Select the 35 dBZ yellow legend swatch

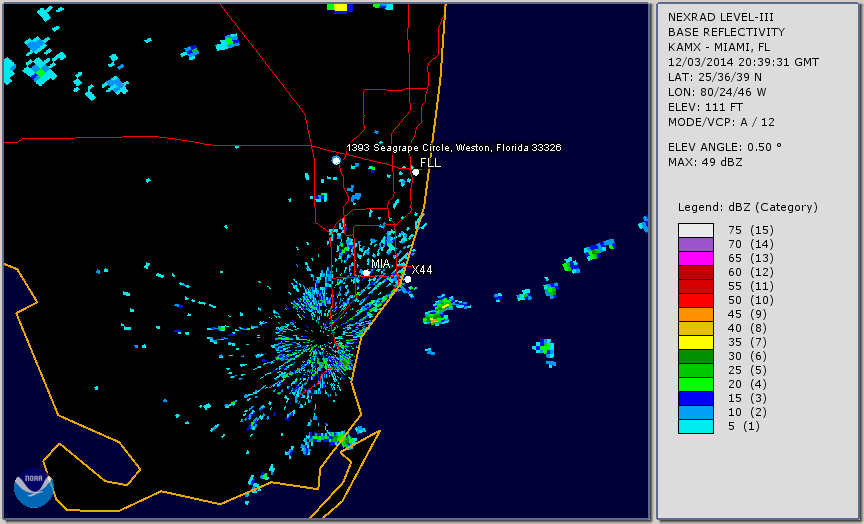(x=696, y=342)
